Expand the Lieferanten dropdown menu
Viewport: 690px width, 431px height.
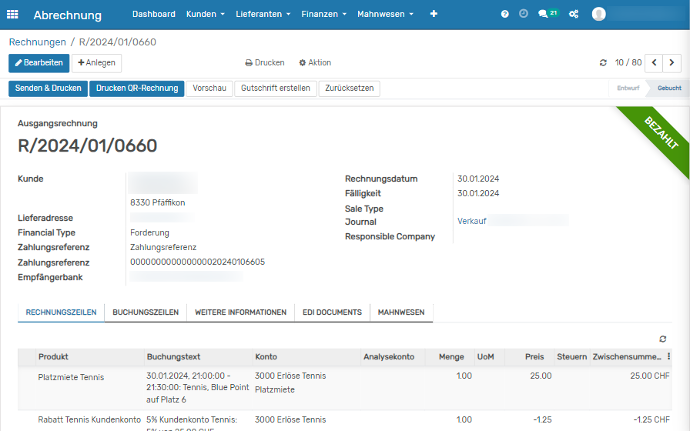(x=264, y=15)
